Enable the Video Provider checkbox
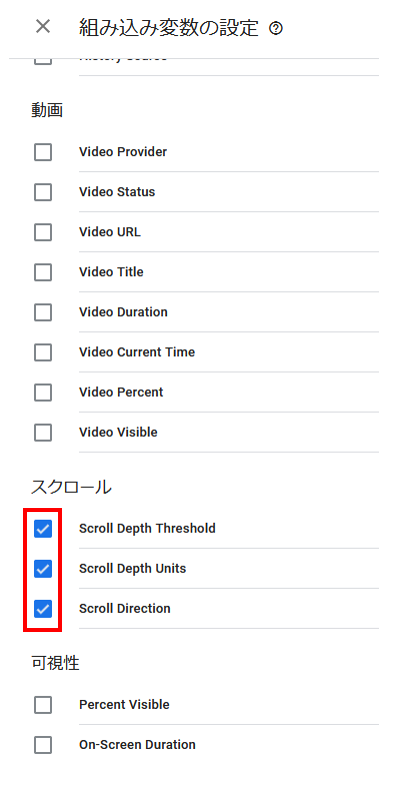The image size is (413, 799). 43,152
